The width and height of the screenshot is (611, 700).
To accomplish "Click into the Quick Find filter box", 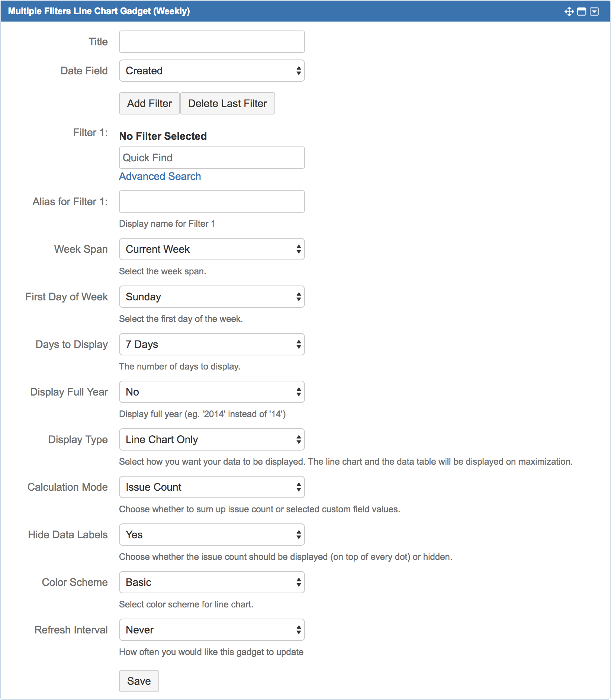I will [212, 158].
